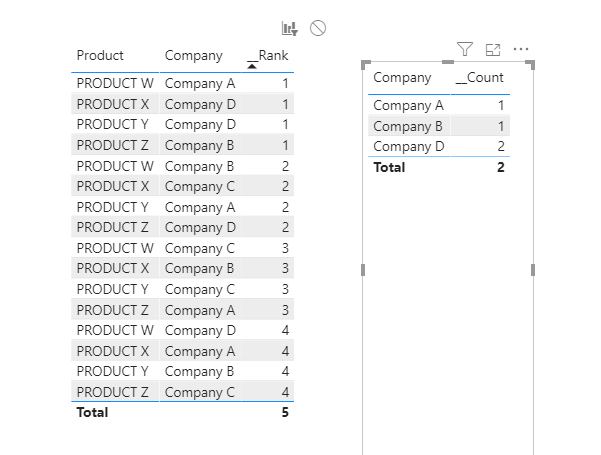The image size is (601, 455).
Task: Select Company A cell in PRODUCT X rank 4 row
Action: 200,352
